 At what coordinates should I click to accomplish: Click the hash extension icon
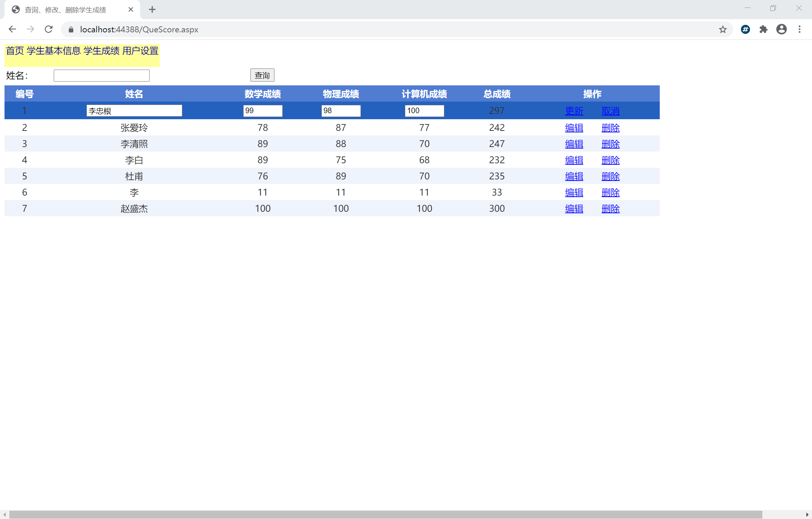[x=745, y=29]
